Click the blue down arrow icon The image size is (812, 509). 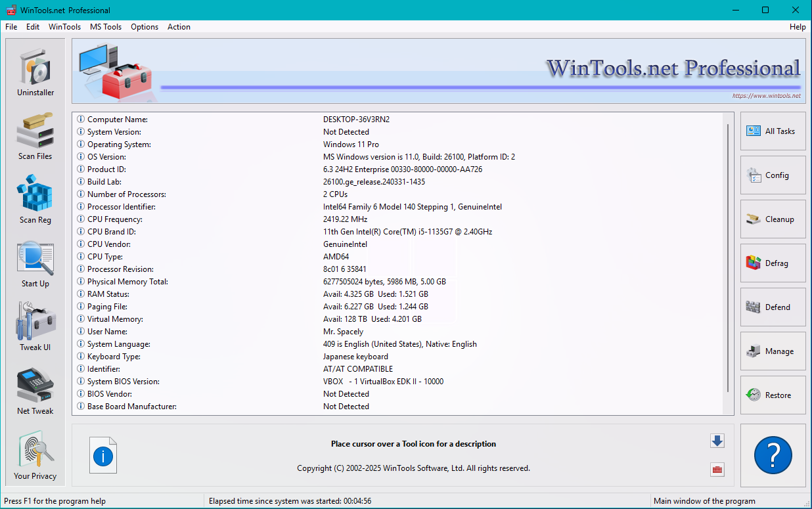717,441
